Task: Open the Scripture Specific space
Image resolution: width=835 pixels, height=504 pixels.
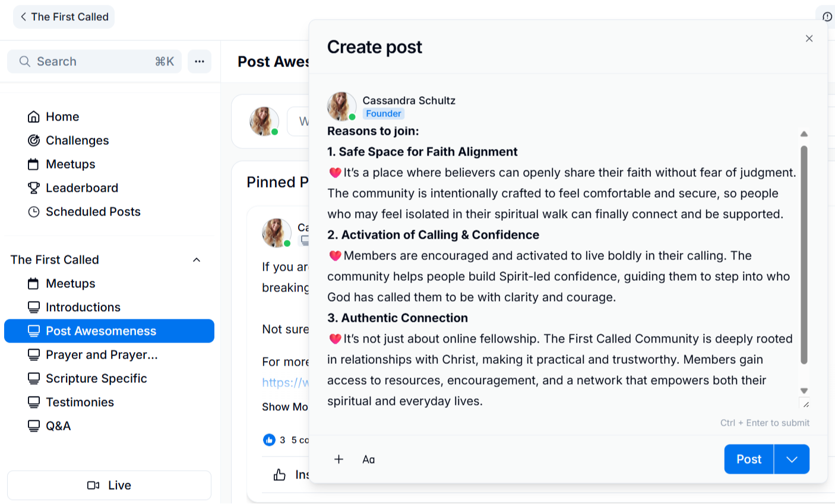Action: [96, 378]
